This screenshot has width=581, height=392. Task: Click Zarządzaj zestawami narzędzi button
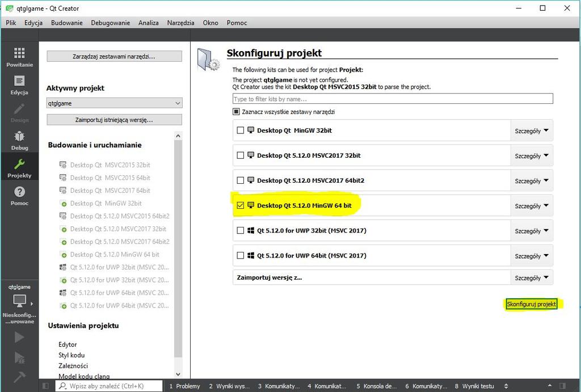click(114, 56)
